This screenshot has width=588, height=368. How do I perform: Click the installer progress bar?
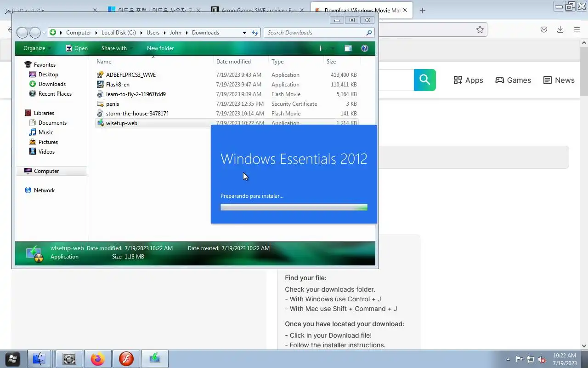(x=294, y=207)
